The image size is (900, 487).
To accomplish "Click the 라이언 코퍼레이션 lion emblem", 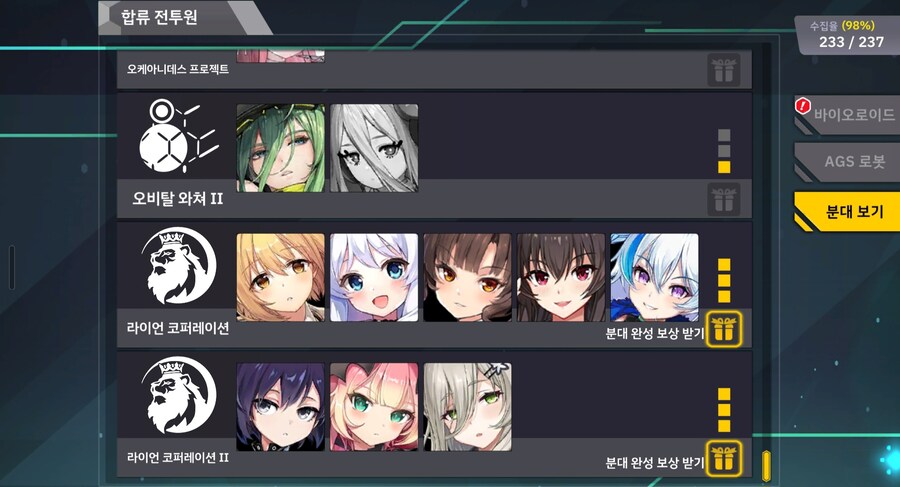I will tap(178, 266).
